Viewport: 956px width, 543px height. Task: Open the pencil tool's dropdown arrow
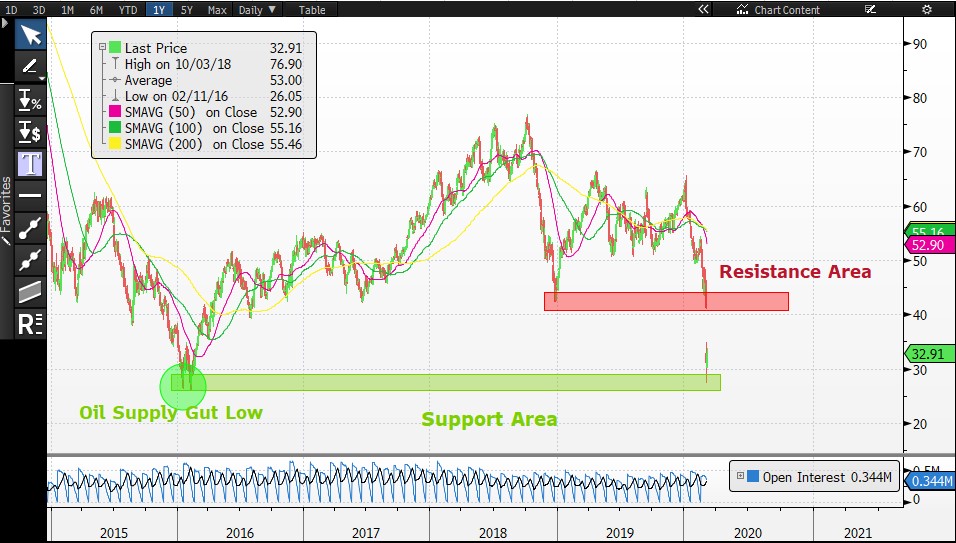click(x=41, y=79)
